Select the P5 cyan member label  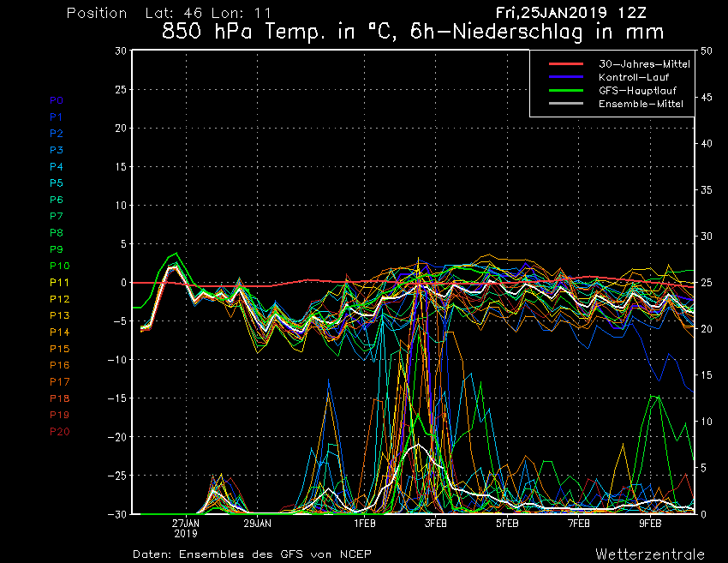click(57, 183)
